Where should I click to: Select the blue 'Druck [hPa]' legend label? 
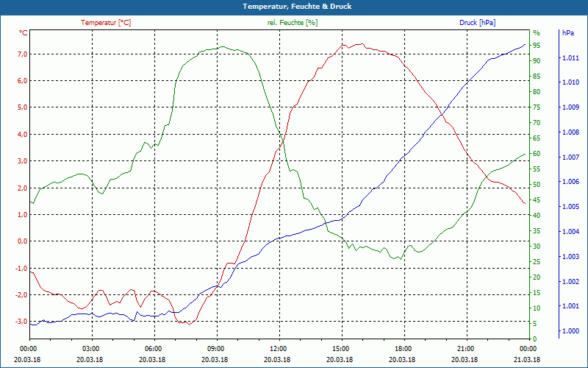[x=477, y=23]
